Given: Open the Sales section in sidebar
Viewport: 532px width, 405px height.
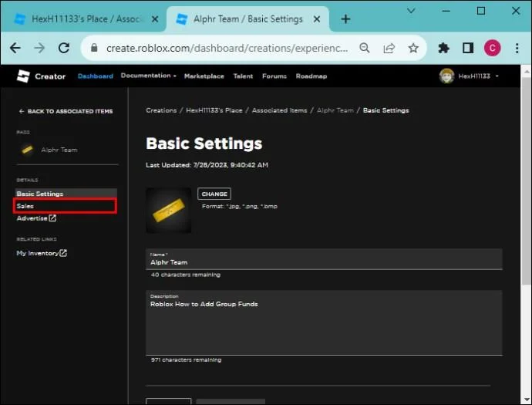Looking at the screenshot, I should tap(65, 206).
